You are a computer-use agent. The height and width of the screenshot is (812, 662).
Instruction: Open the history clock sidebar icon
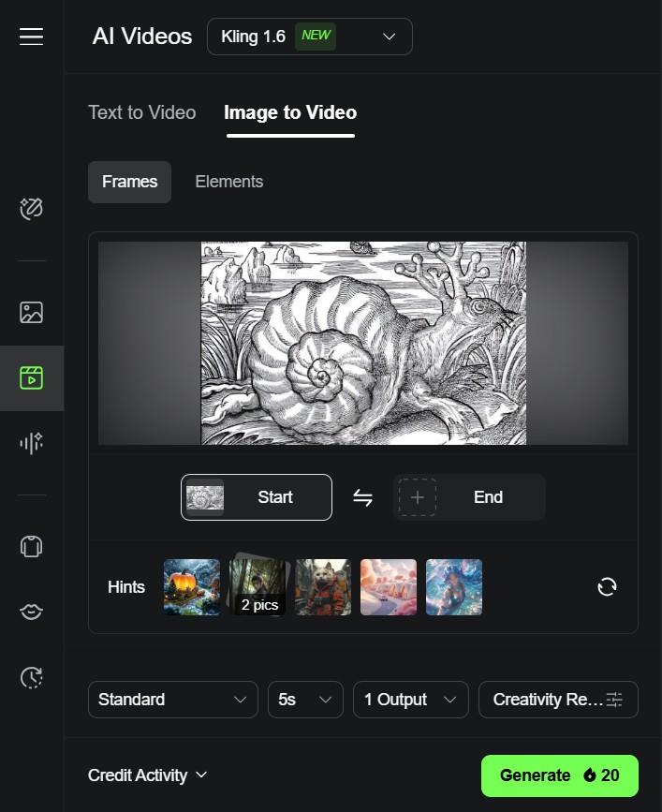coord(32,677)
